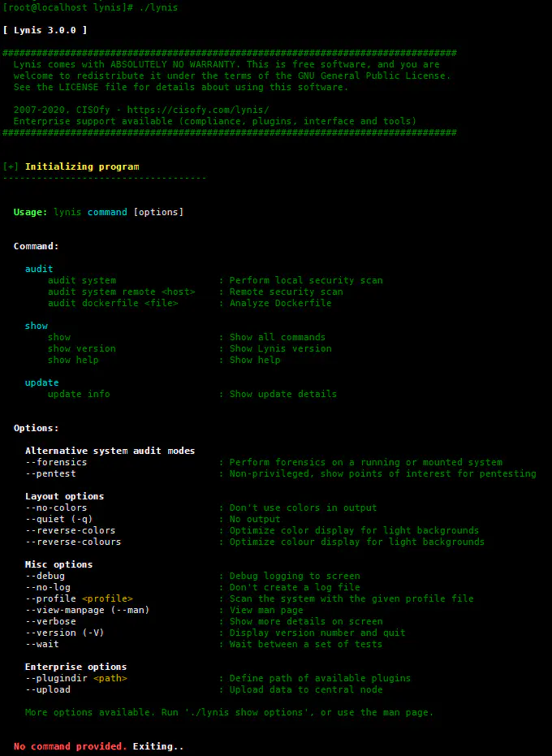This screenshot has height=756, width=552.
Task: Select 'audit dockerfile <file>' entry
Action: pos(113,303)
